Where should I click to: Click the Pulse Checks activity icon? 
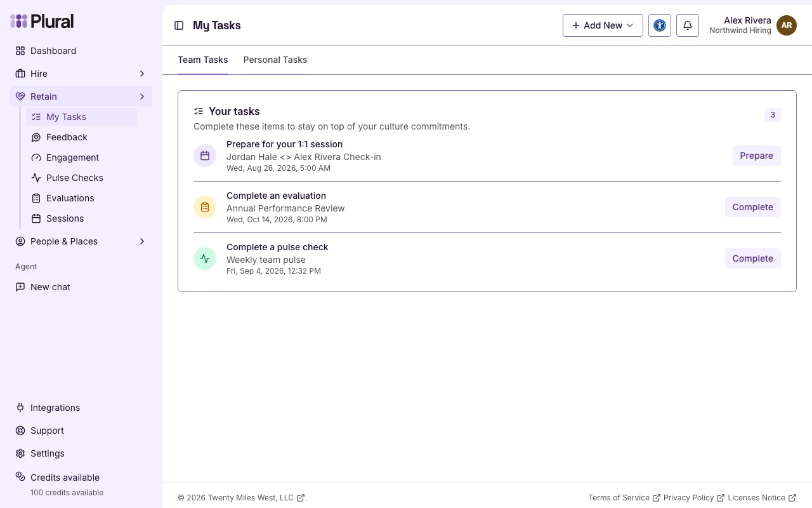click(36, 178)
